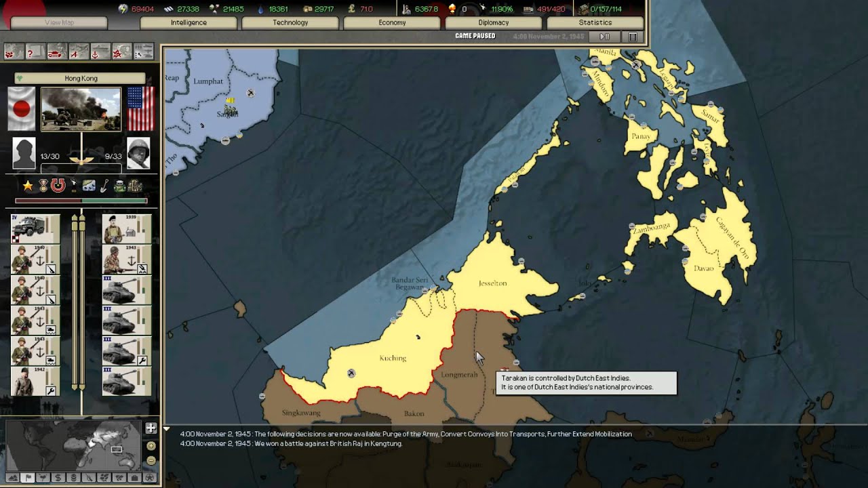Click the airbase marker near Kuching
The height and width of the screenshot is (488, 868).
[x=351, y=373]
